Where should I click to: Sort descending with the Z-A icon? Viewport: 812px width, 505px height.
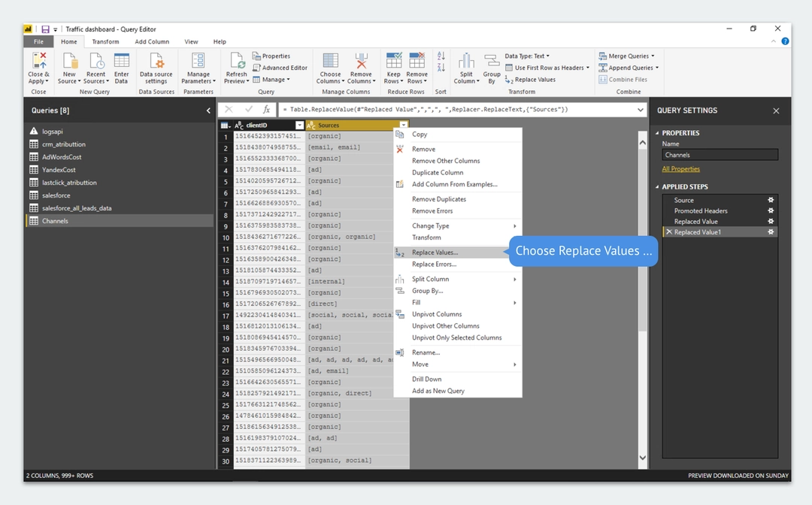[441, 68]
